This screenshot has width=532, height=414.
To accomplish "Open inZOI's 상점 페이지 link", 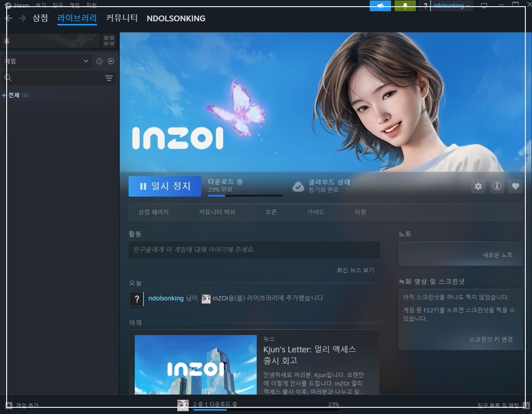I will tap(153, 212).
